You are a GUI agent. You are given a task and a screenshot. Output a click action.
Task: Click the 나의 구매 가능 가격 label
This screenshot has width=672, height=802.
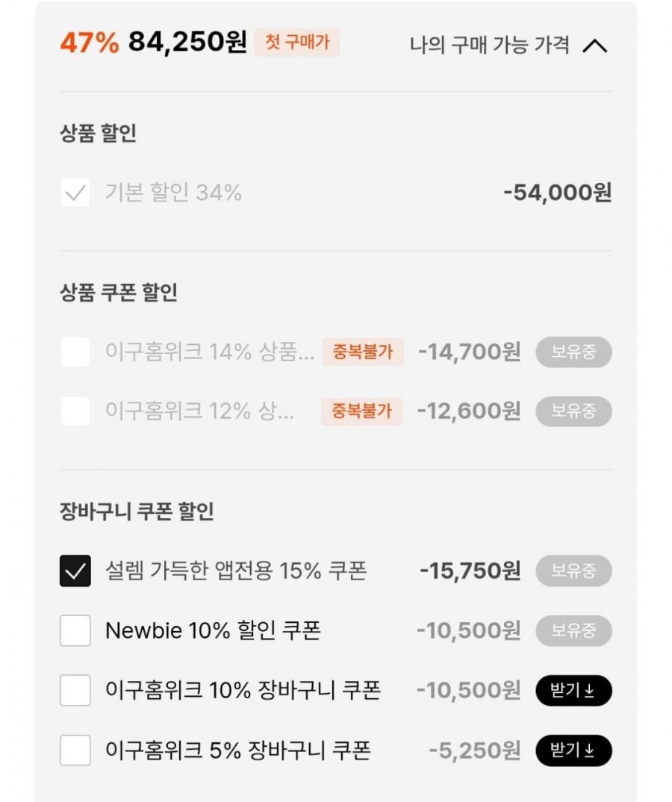tap(489, 45)
